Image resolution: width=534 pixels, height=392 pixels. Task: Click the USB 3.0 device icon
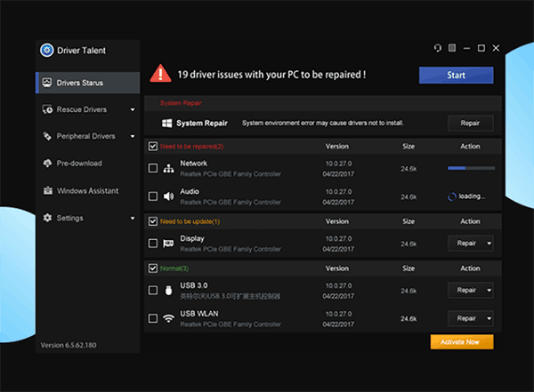tap(168, 291)
